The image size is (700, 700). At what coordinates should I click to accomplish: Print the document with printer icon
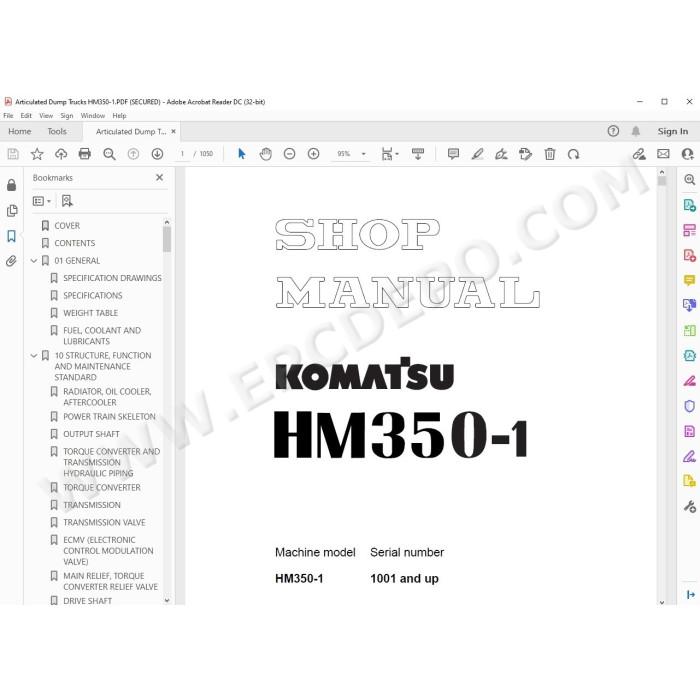(x=85, y=154)
